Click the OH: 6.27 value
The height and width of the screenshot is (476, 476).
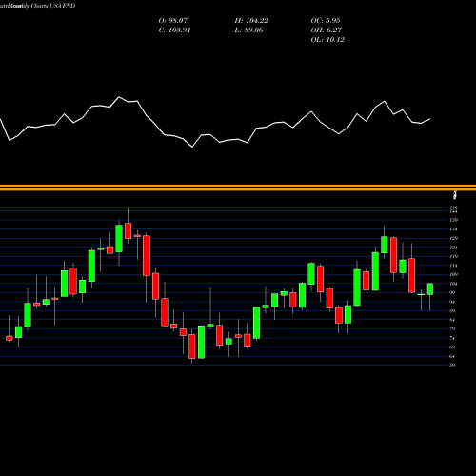click(x=326, y=30)
